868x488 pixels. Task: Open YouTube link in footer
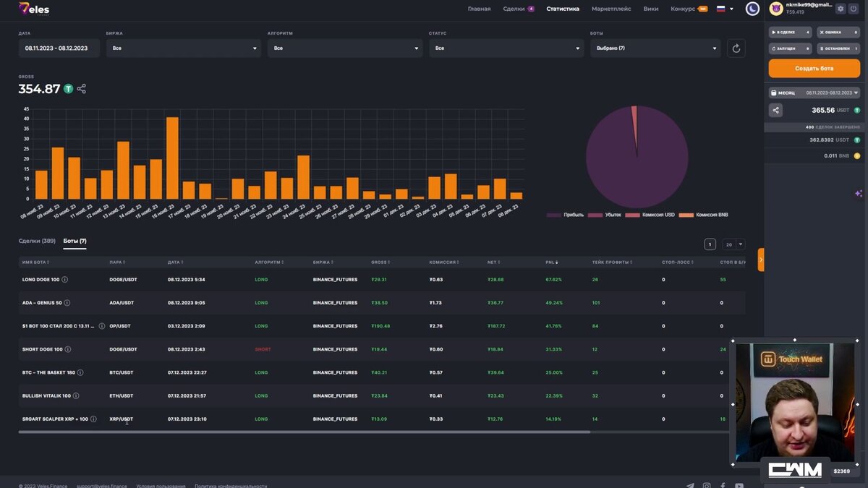pyautogui.click(x=739, y=486)
